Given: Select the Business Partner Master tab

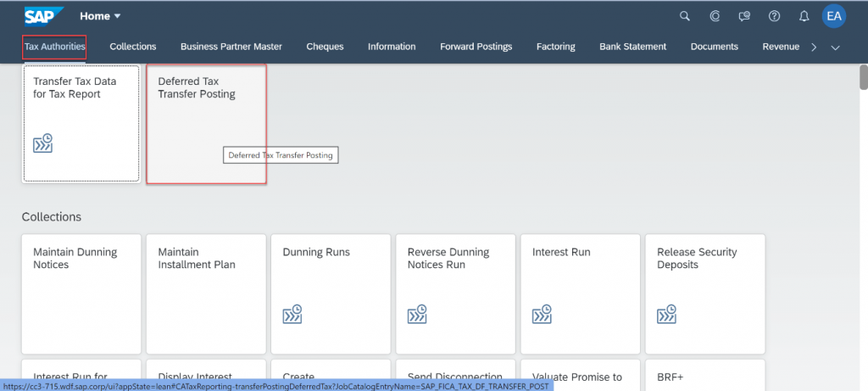Looking at the screenshot, I should pos(231,47).
